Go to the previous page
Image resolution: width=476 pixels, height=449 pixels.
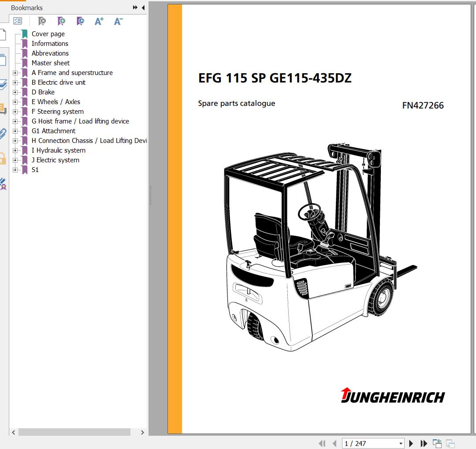pos(334,444)
